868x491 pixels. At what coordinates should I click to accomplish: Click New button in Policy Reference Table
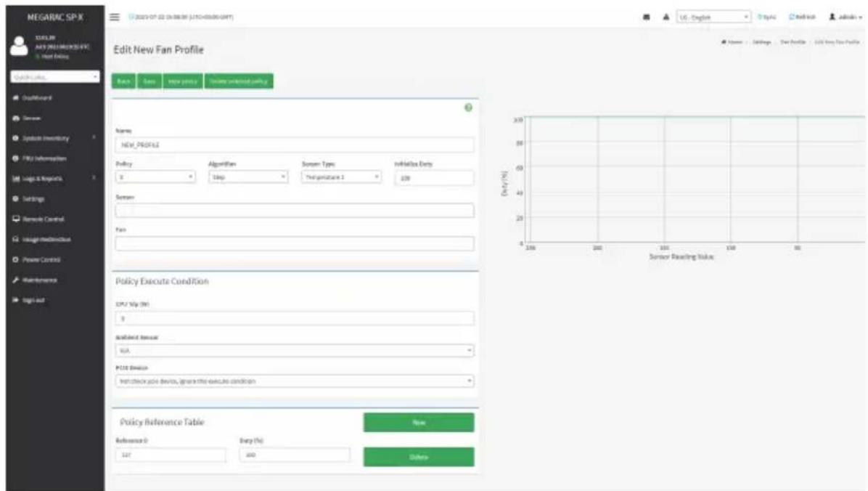point(419,422)
